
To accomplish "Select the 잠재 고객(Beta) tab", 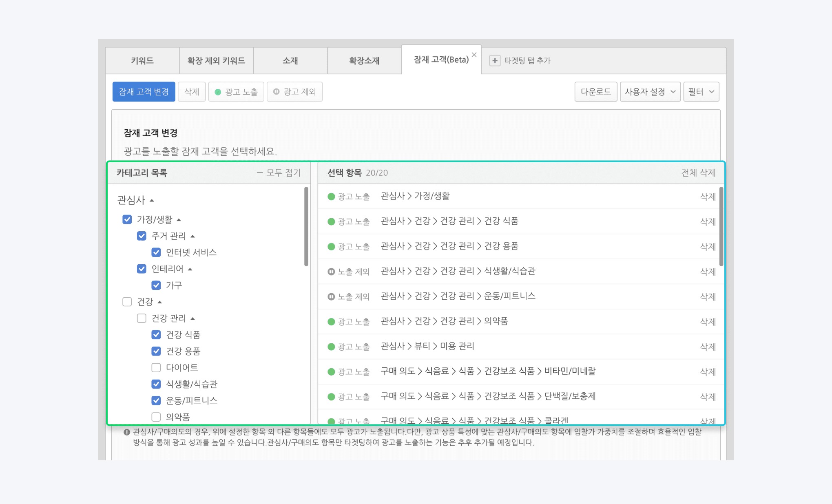I will coord(441,60).
